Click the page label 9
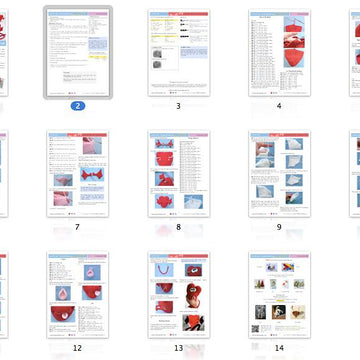This screenshot has width=360, height=360. point(279,227)
